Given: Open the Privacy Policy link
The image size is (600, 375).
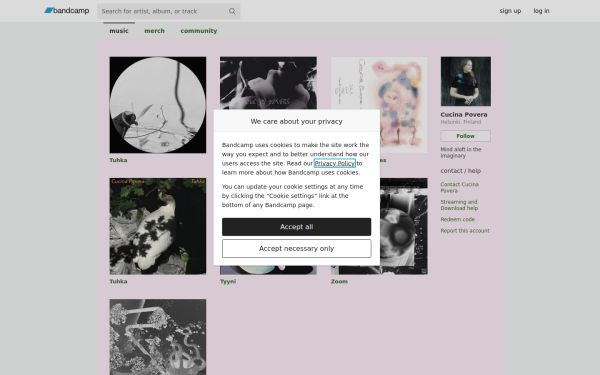Looking at the screenshot, I should point(334,163).
